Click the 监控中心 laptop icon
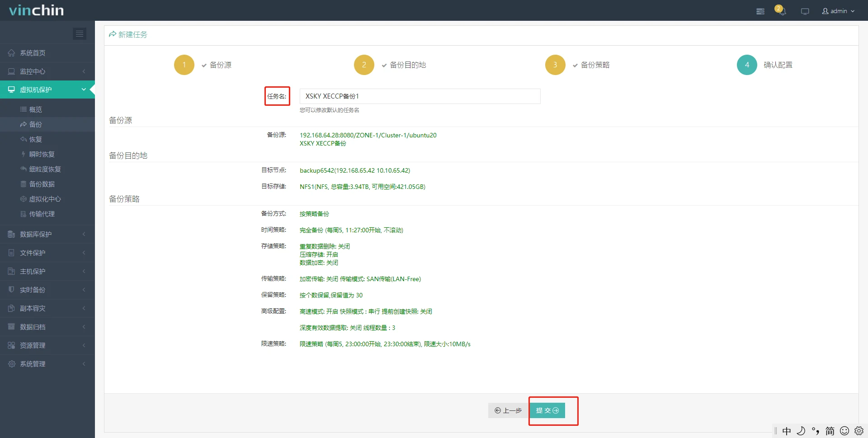 click(x=11, y=71)
